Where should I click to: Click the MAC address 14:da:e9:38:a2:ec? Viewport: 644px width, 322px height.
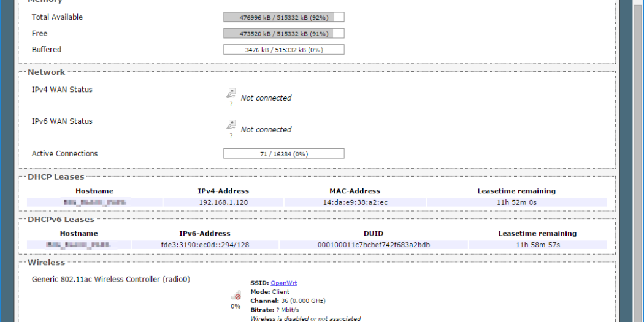pos(355,202)
